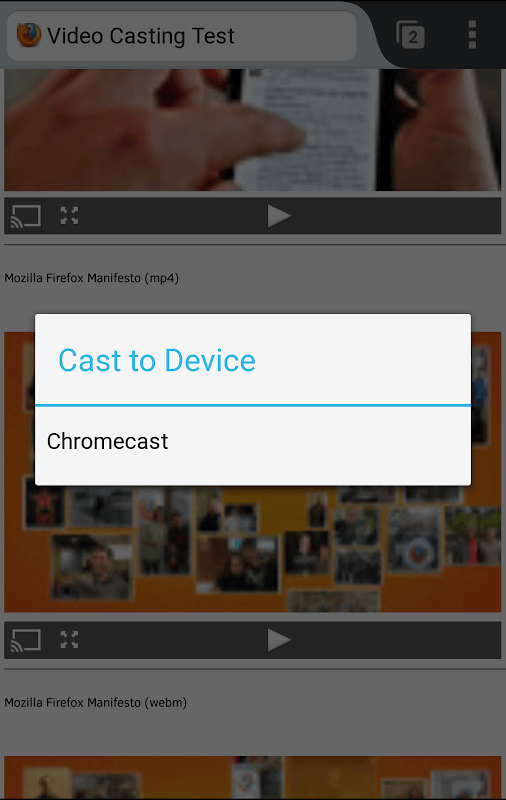Tap the top video frame showing hands
Viewport: 506px width, 800px height.
tap(253, 130)
